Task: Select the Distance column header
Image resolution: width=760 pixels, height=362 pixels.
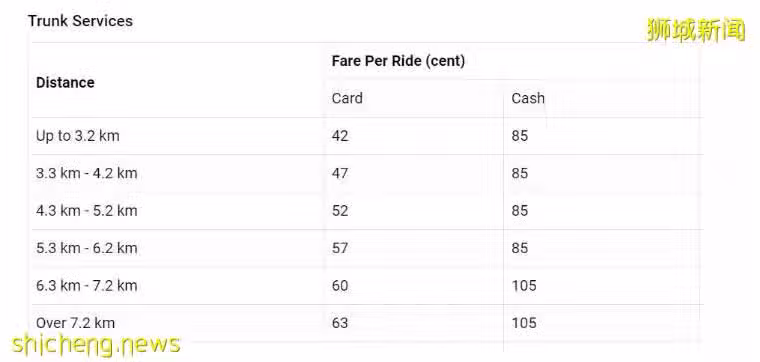Action: click(65, 82)
